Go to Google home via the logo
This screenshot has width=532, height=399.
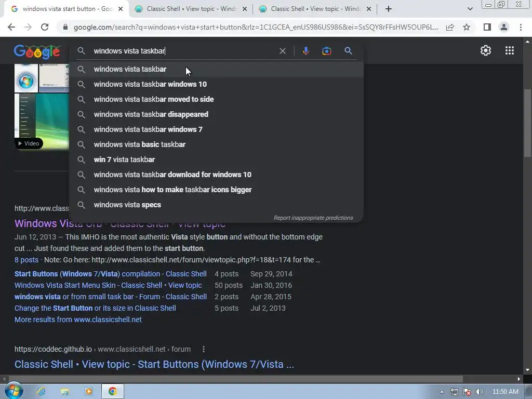click(37, 51)
